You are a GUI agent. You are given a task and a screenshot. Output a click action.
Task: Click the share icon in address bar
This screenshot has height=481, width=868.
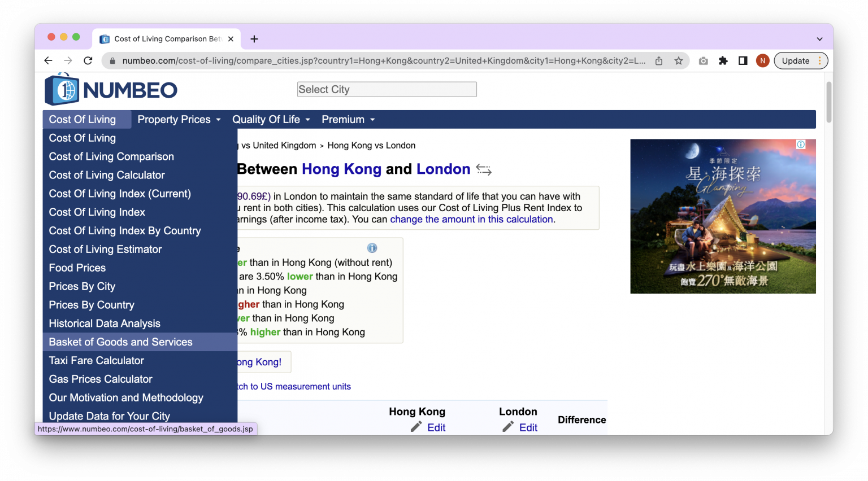659,61
